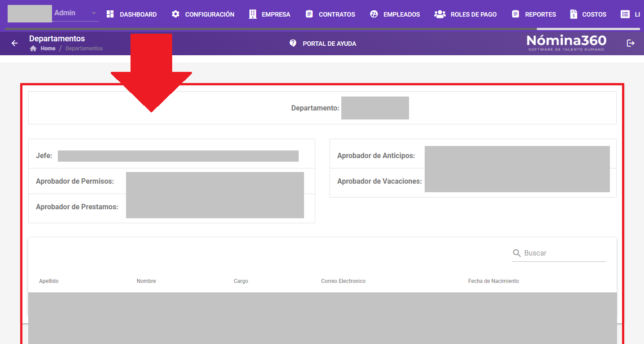The width and height of the screenshot is (644, 344).
Task: Open the Portal de Ayuda
Action: pyautogui.click(x=330, y=44)
